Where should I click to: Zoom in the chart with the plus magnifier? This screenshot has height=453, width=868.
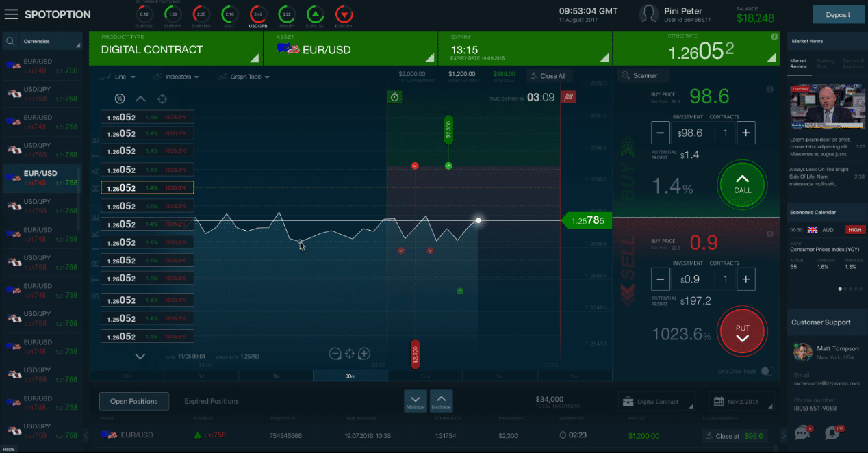click(x=364, y=354)
